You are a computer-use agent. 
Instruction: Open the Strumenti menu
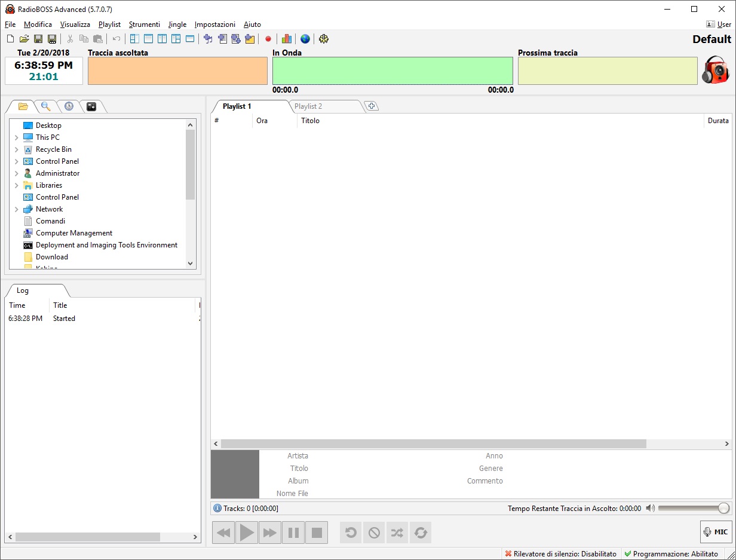[x=145, y=25]
